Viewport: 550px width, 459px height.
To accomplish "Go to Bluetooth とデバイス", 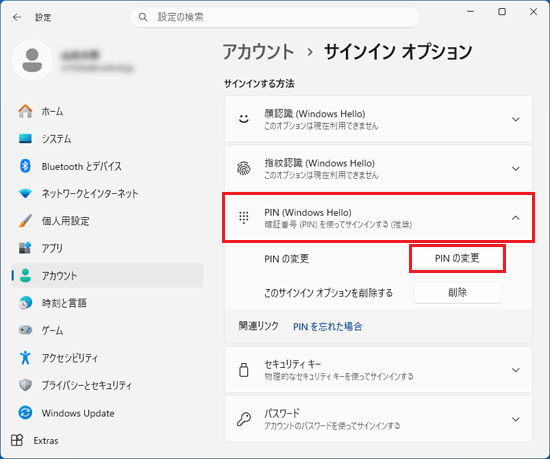I will pos(107,166).
